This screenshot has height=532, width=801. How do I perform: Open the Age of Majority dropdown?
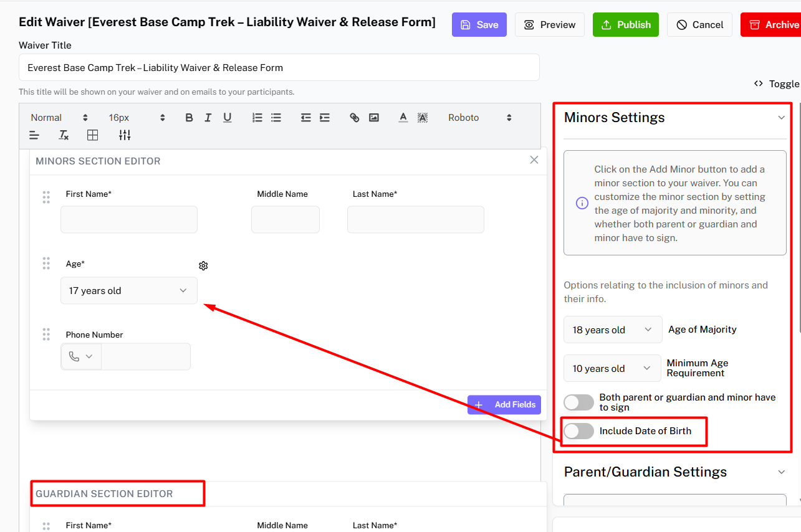click(x=612, y=330)
